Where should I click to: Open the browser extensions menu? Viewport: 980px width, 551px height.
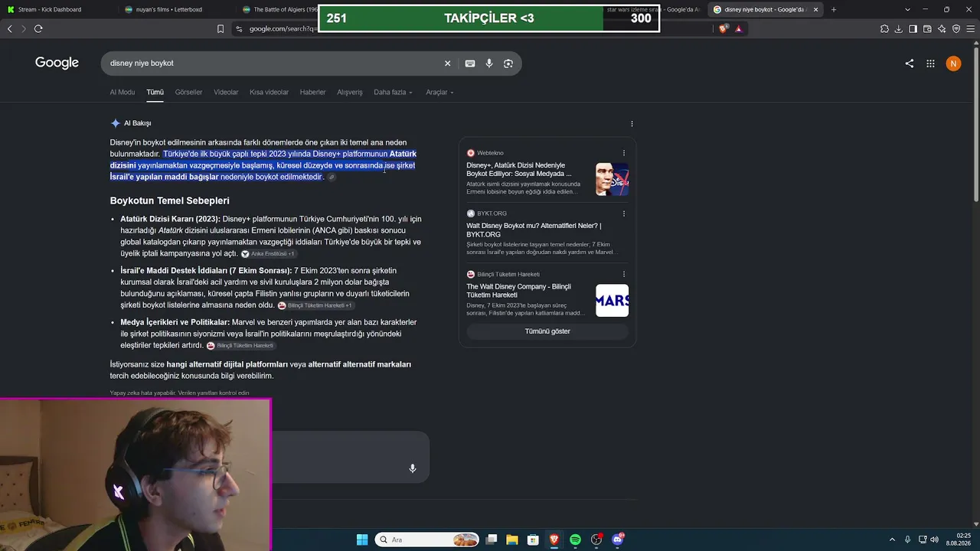click(x=885, y=29)
